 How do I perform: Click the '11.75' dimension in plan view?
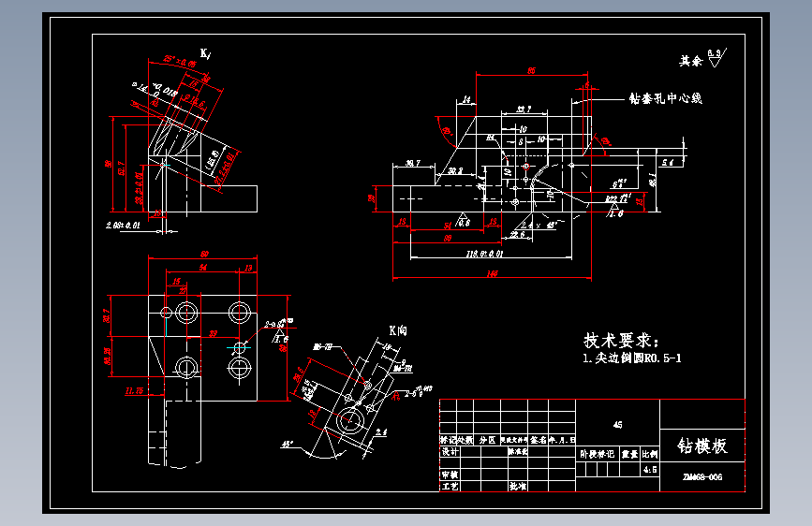point(134,391)
